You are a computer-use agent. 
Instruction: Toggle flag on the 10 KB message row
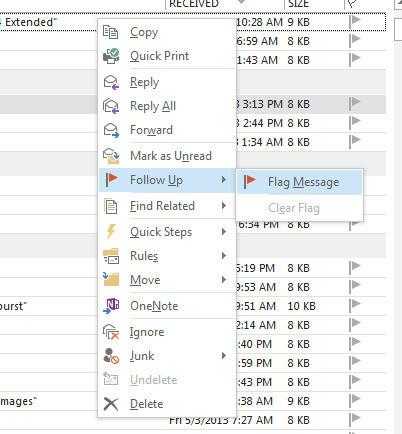(x=355, y=305)
